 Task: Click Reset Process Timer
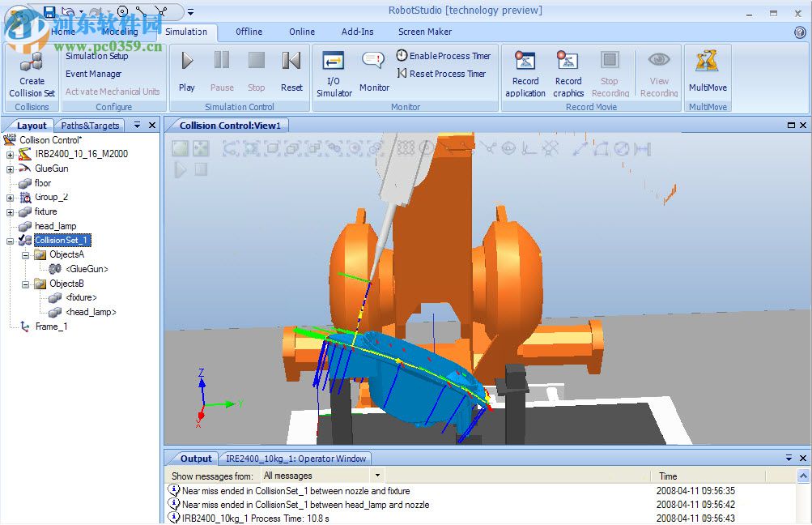[x=441, y=72]
